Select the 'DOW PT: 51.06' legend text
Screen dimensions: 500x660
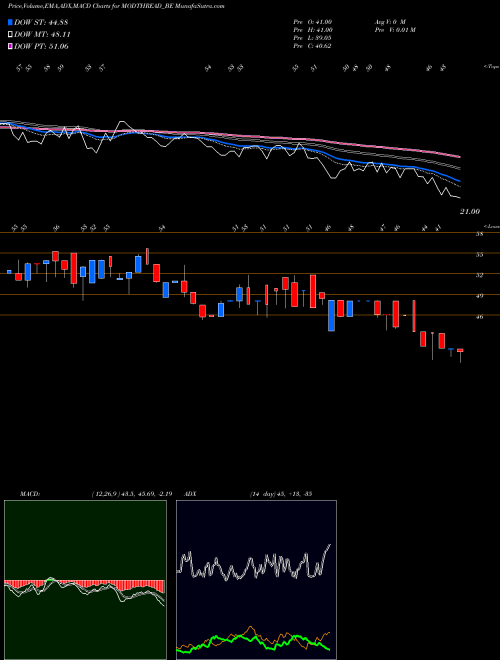(41, 46)
